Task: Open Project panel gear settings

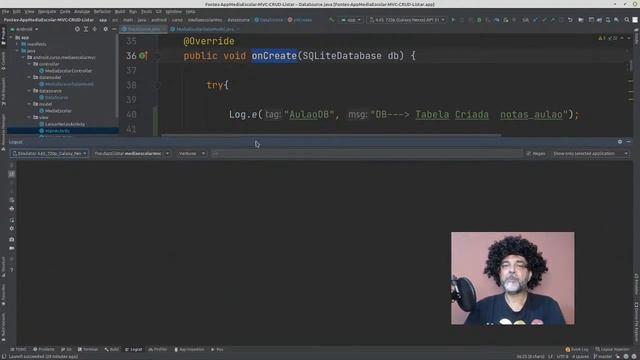Action: click(x=105, y=29)
